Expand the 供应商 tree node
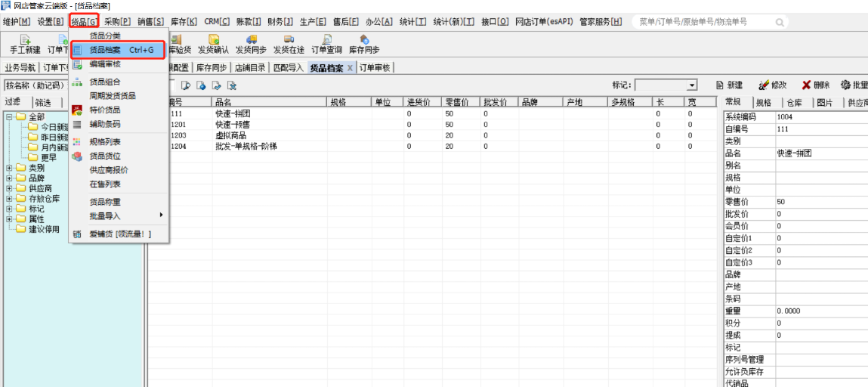The width and height of the screenshot is (868, 387). pyautogui.click(x=9, y=188)
